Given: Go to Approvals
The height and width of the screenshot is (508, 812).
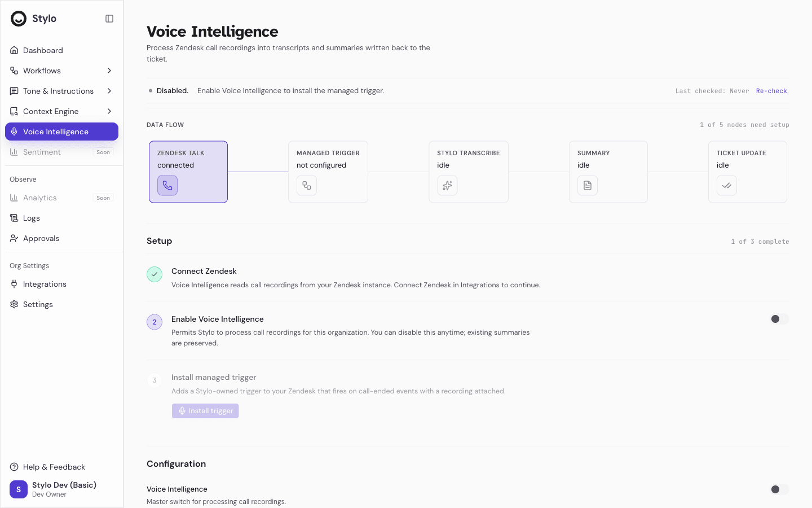Looking at the screenshot, I should [x=61, y=238].
